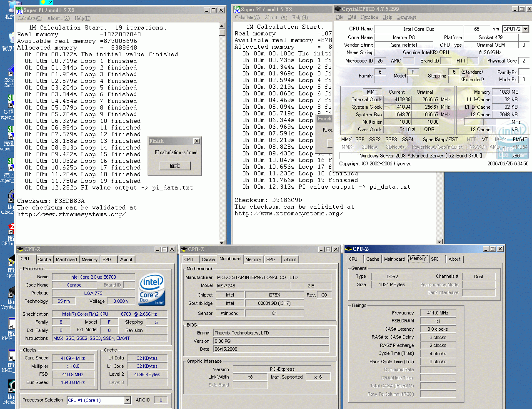
Task: Click the CrystalCPUID title bar icon
Action: pyautogui.click(x=338, y=9)
